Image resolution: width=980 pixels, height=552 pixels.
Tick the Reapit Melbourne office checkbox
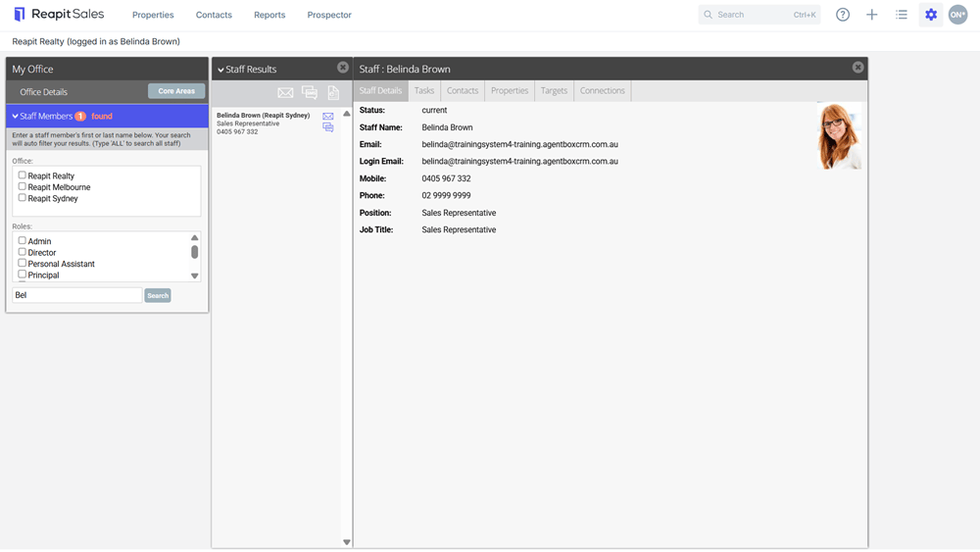(22, 186)
